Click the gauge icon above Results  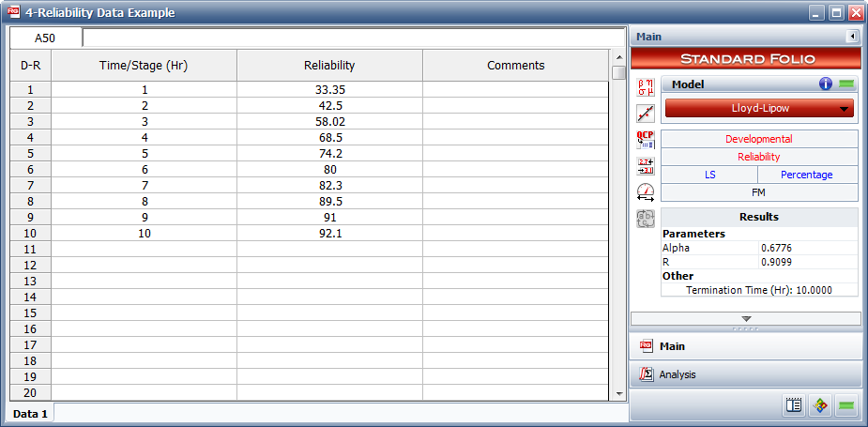pos(646,192)
